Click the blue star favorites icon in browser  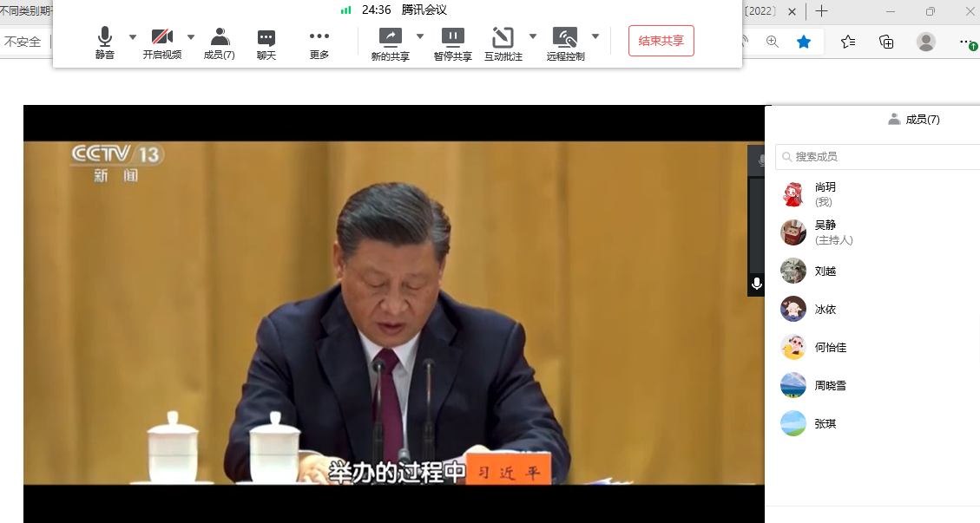click(x=804, y=42)
